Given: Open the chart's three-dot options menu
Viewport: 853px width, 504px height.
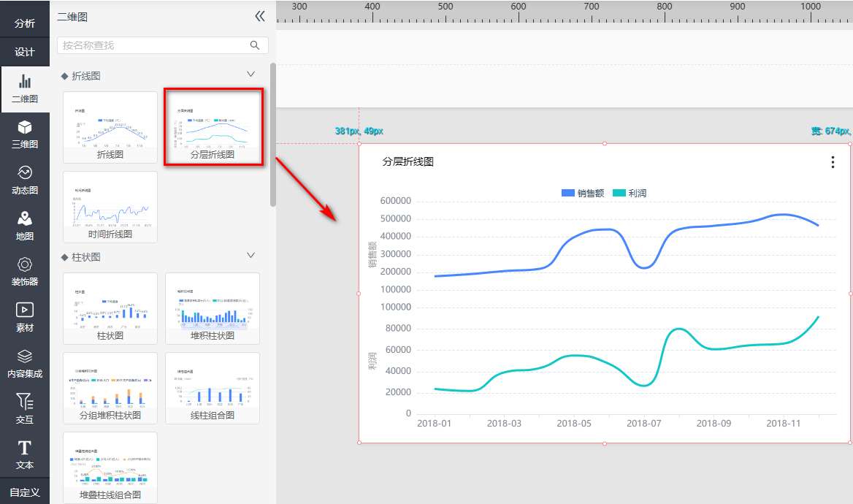Looking at the screenshot, I should click(833, 162).
